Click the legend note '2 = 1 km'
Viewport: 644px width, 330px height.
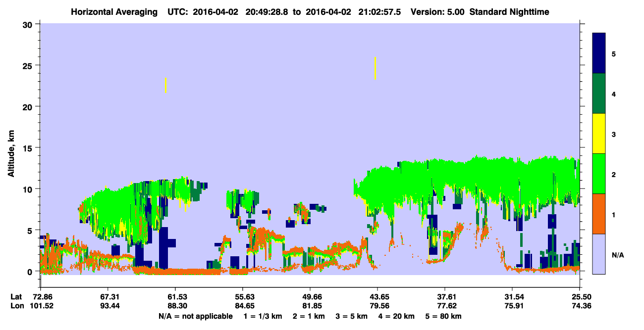click(309, 316)
